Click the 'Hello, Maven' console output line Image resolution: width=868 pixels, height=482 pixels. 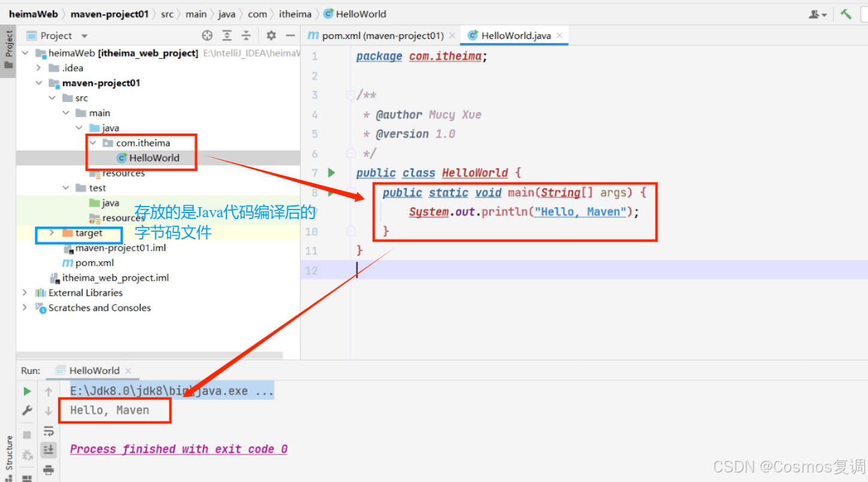[x=110, y=411]
